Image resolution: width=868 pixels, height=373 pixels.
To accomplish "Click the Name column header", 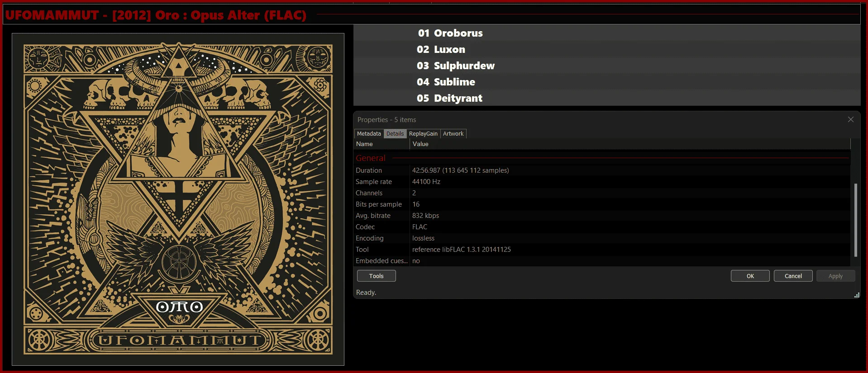I will click(x=382, y=144).
